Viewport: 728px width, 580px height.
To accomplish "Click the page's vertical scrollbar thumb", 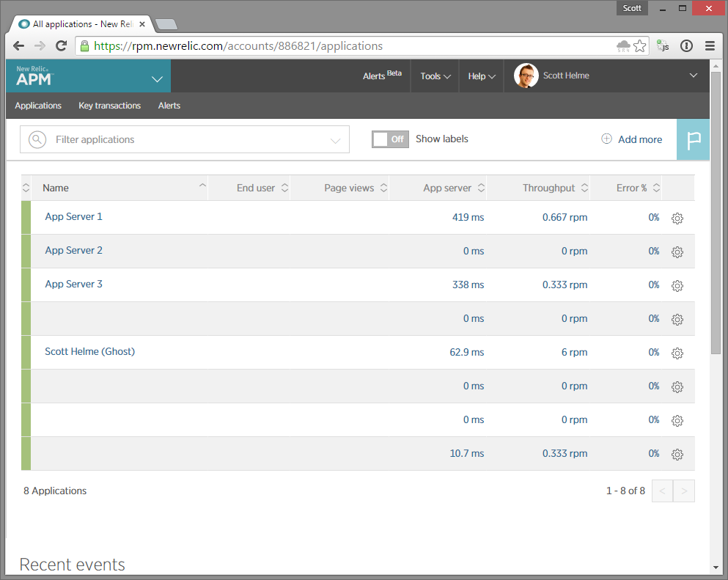I will click(716, 213).
